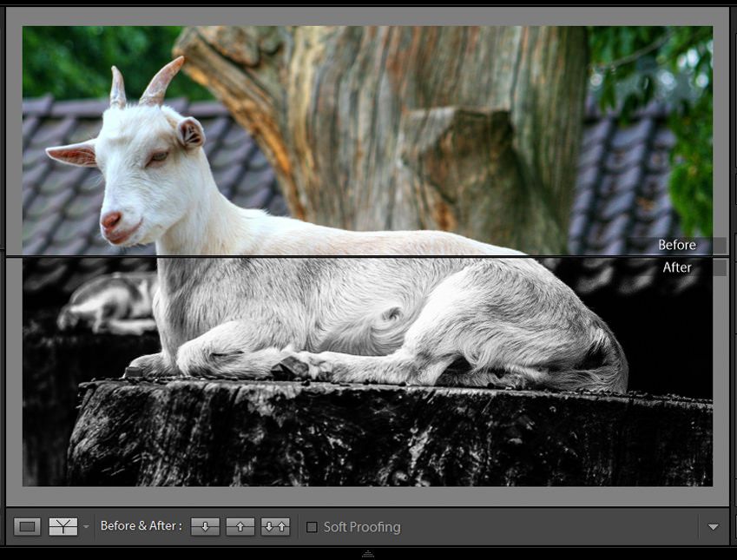Screen dimensions: 737x560
Task: Click the Soft Proofing label text
Action: point(362,527)
